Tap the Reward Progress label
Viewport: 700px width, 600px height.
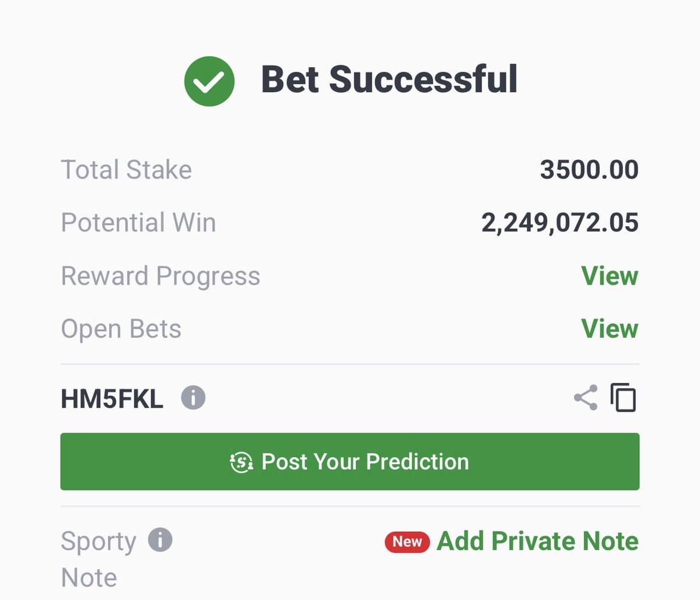160,276
